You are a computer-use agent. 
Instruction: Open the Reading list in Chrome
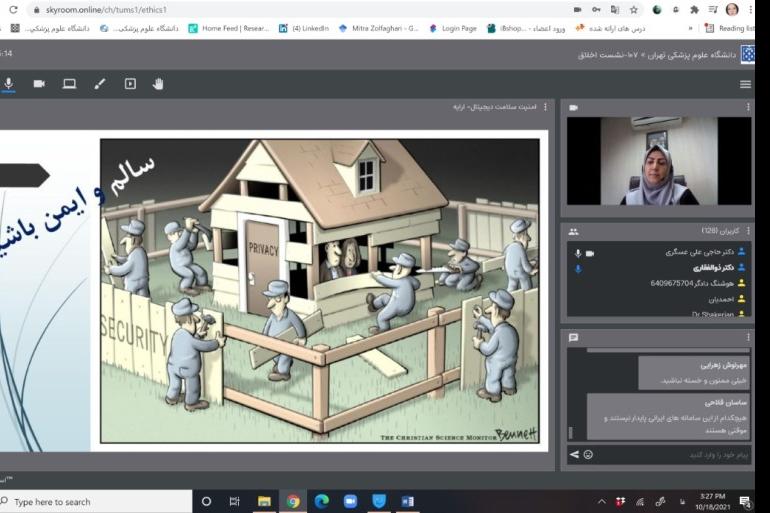(729, 28)
